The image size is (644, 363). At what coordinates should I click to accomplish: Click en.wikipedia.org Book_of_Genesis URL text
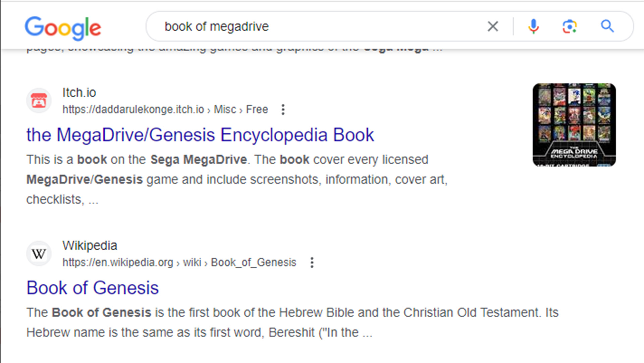click(x=179, y=262)
